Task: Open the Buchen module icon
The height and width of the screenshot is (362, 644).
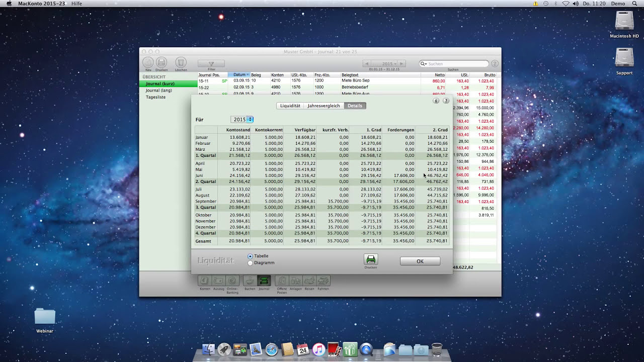Action: pyautogui.click(x=250, y=281)
